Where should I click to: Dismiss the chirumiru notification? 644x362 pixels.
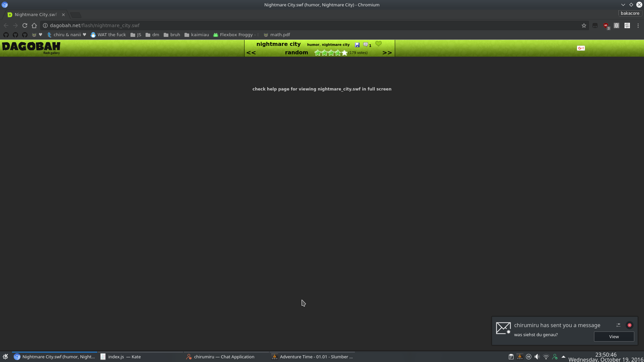[x=630, y=325]
